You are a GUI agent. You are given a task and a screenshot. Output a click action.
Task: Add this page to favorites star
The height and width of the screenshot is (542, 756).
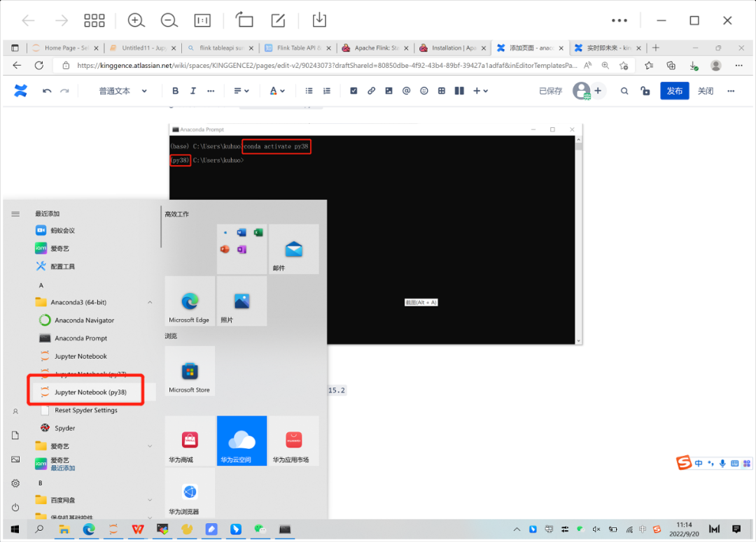[624, 66]
